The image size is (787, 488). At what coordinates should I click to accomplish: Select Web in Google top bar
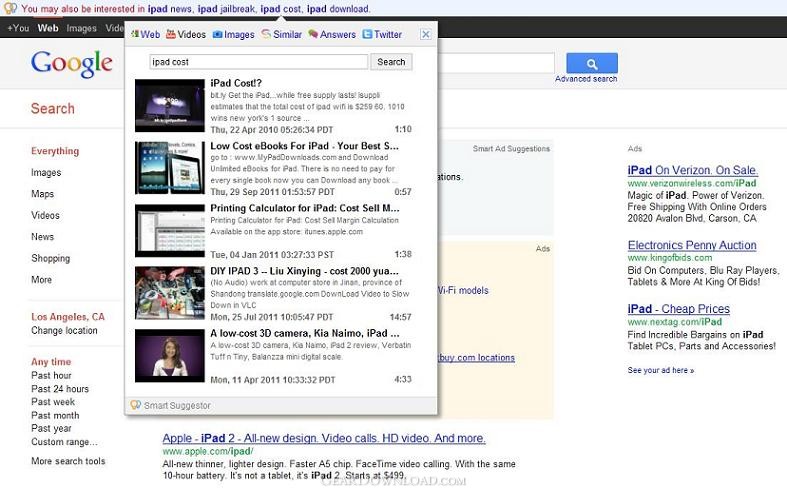[48, 28]
